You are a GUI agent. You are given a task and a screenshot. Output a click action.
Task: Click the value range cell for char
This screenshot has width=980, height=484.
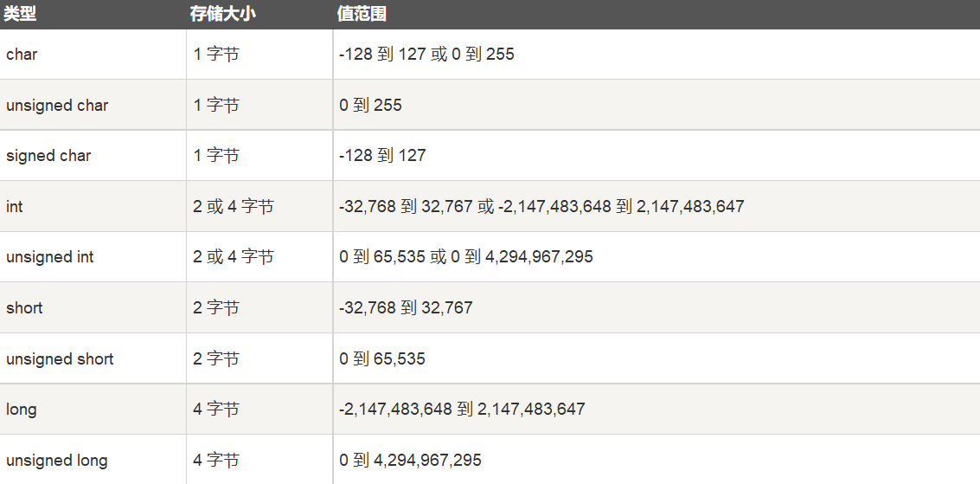(x=426, y=55)
